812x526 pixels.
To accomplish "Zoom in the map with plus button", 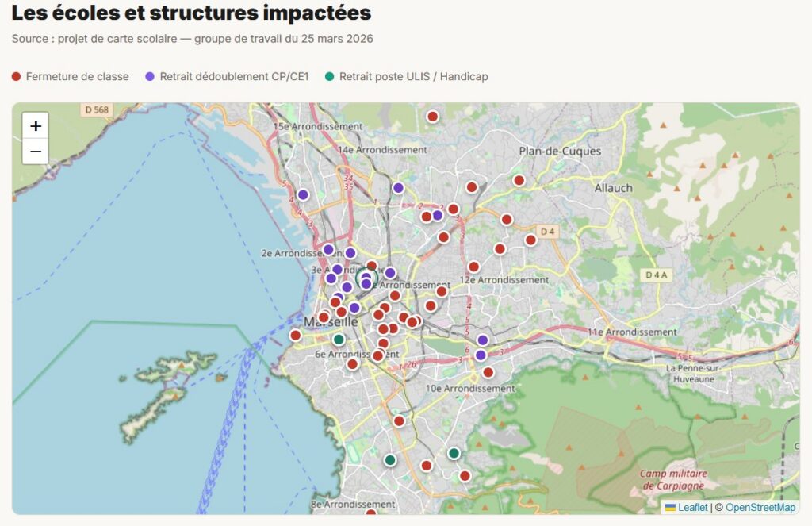I will point(35,126).
